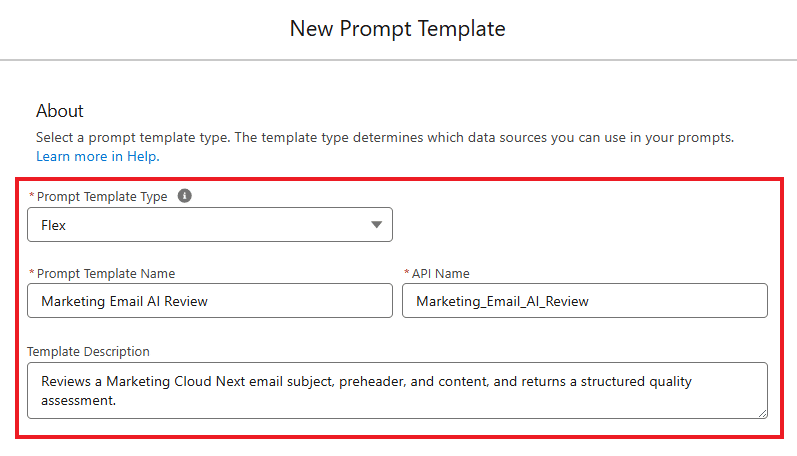The width and height of the screenshot is (797, 456).
Task: Click inside the Template Description textarea
Action: pos(397,390)
